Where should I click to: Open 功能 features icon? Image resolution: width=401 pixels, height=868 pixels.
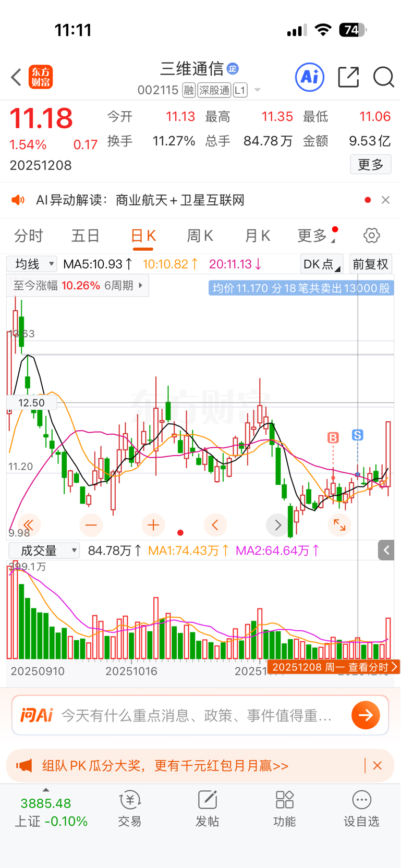pyautogui.click(x=285, y=808)
